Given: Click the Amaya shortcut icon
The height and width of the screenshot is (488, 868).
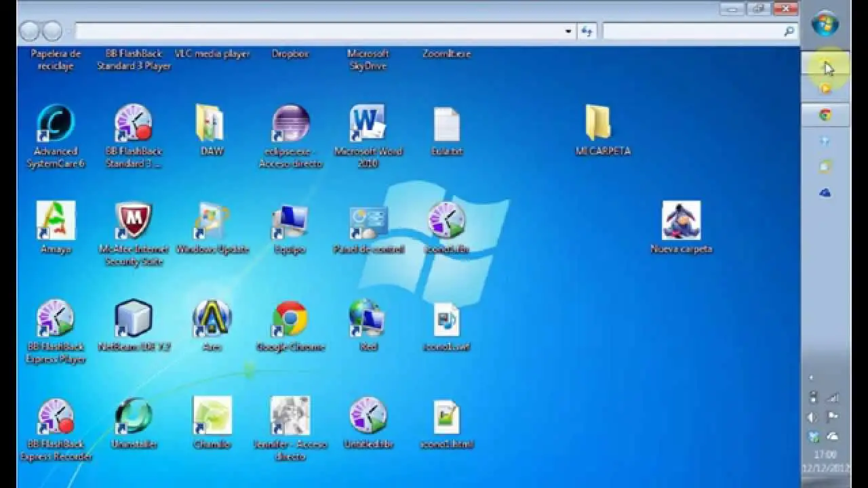Looking at the screenshot, I should pos(56,221).
